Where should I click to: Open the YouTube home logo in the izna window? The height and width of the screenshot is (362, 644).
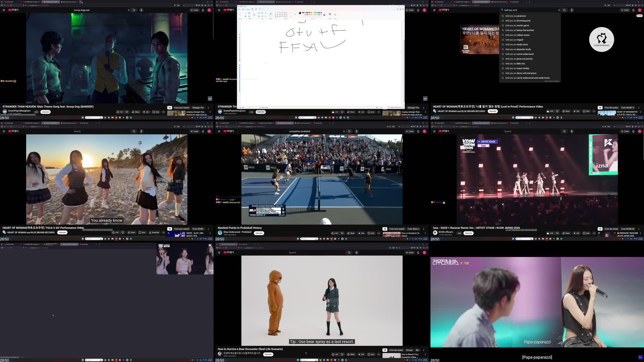tap(444, 131)
